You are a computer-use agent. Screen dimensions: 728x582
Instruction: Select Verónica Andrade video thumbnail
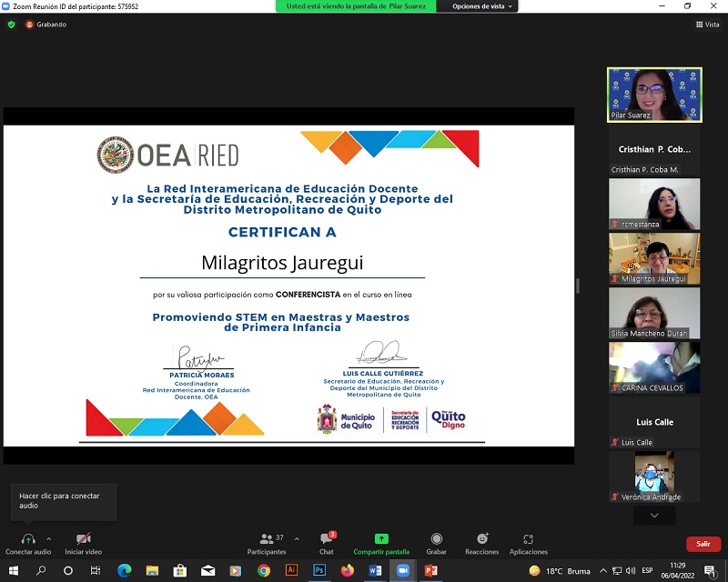(x=654, y=477)
